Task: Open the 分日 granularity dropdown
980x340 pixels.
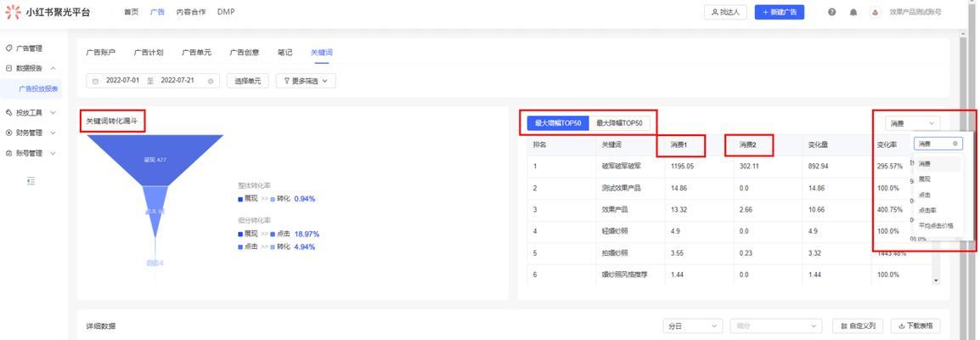Action: click(x=692, y=326)
